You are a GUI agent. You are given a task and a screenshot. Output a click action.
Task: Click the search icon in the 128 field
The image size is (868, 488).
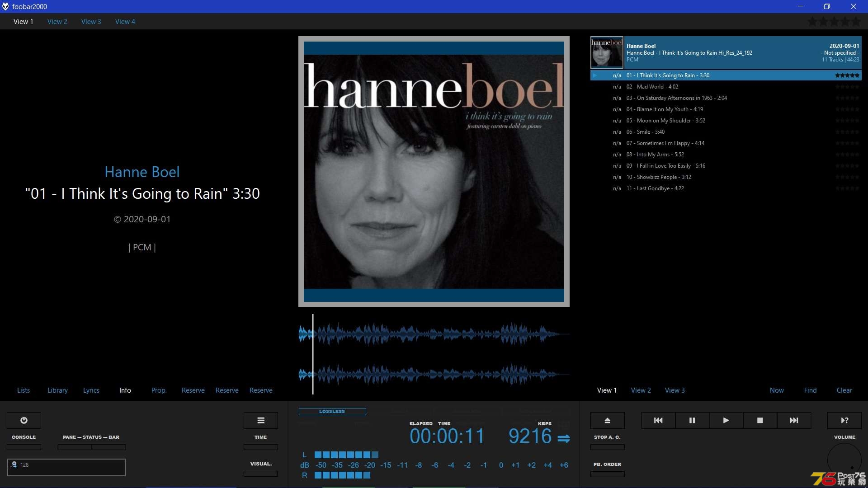(14, 465)
